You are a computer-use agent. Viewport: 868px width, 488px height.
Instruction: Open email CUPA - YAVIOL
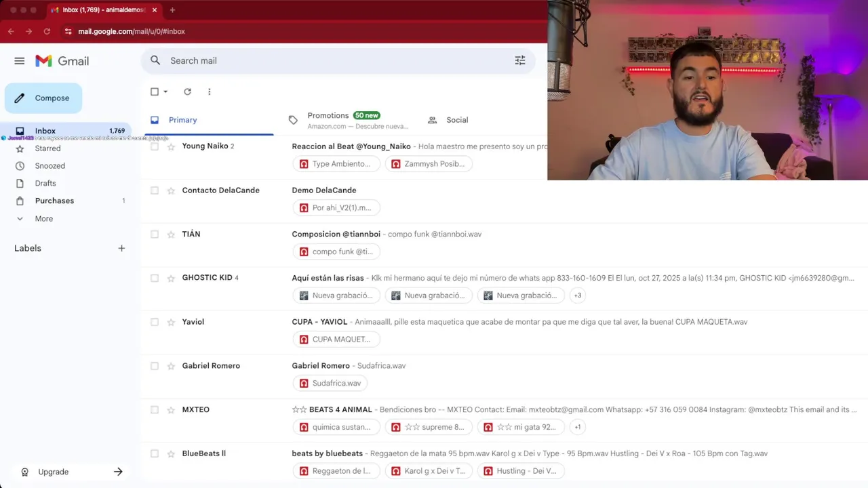(319, 322)
